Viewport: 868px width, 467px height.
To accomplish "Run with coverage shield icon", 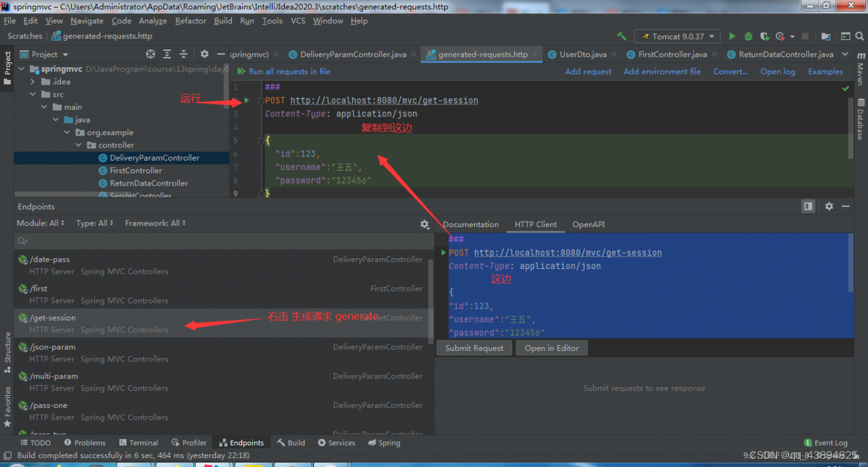I will pos(764,36).
